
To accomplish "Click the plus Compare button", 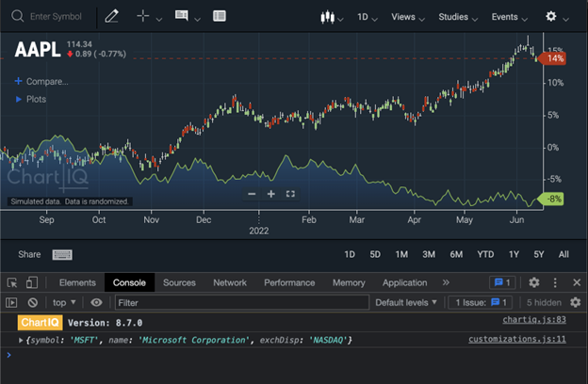I will [x=41, y=81].
